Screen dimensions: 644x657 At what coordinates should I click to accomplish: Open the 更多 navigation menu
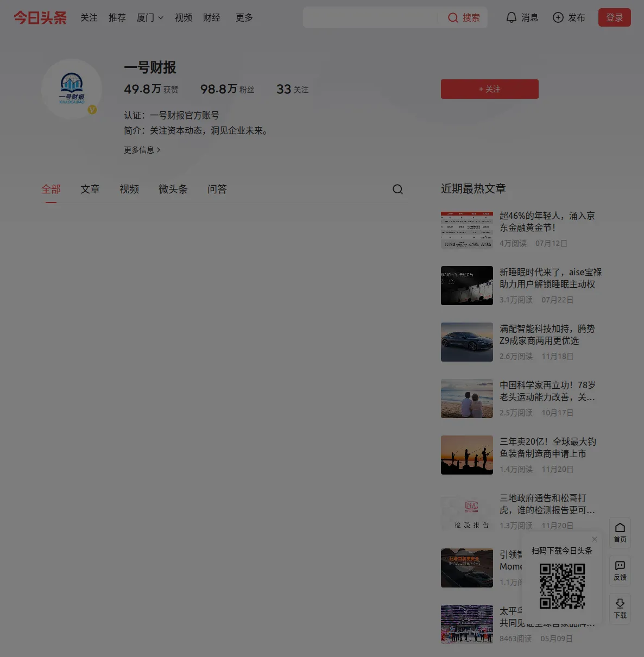tap(244, 17)
